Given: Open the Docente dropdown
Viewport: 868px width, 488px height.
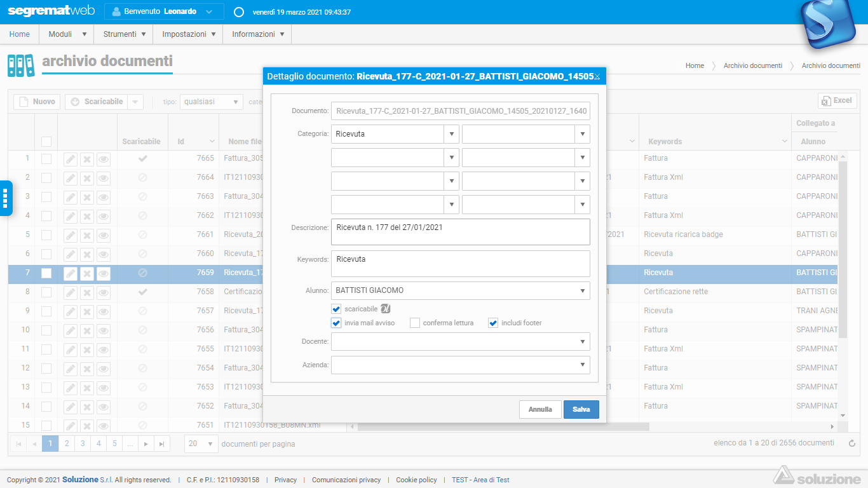Looking at the screenshot, I should pyautogui.click(x=461, y=341).
